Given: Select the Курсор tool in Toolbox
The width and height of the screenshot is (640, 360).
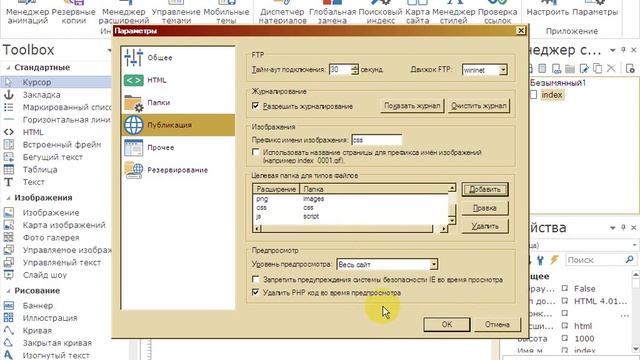Looking at the screenshot, I should (56, 82).
